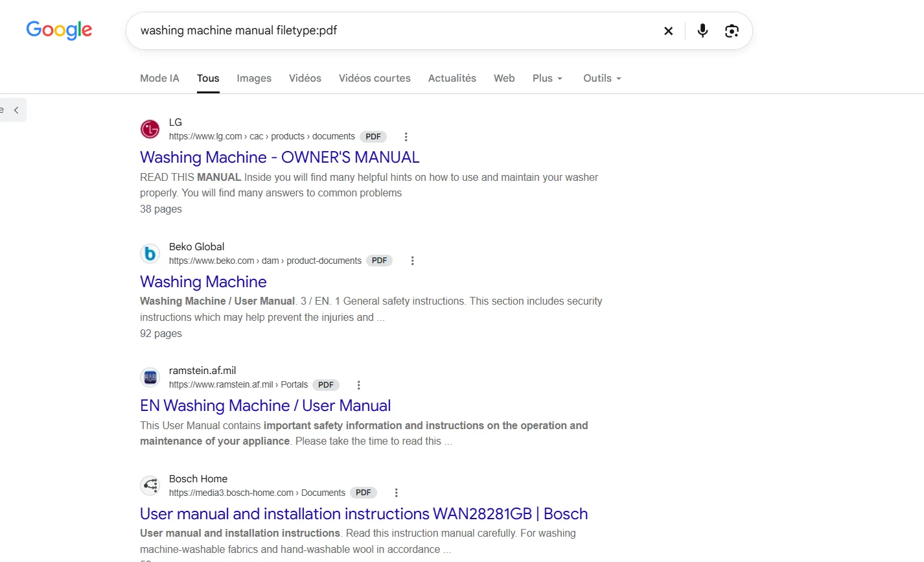Switch to the Mode IA tab
Viewport: 924px width, 562px height.
pyautogui.click(x=159, y=78)
